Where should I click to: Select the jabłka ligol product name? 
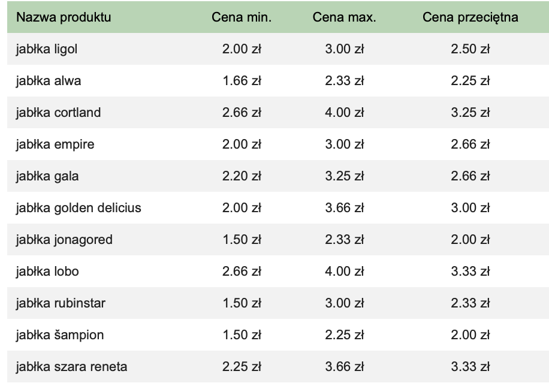(x=47, y=49)
